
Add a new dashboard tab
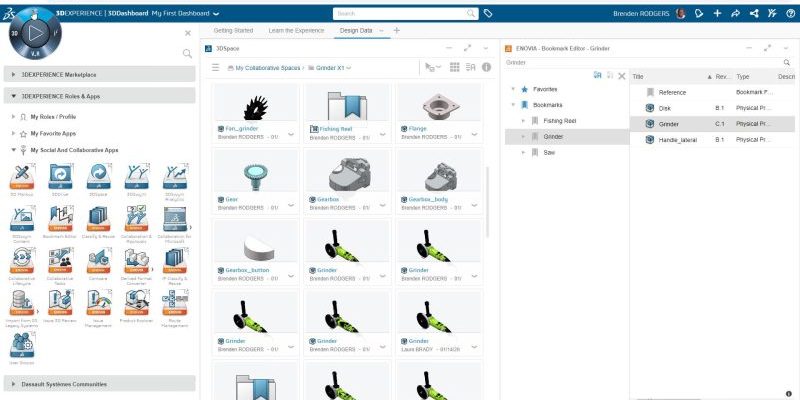396,31
